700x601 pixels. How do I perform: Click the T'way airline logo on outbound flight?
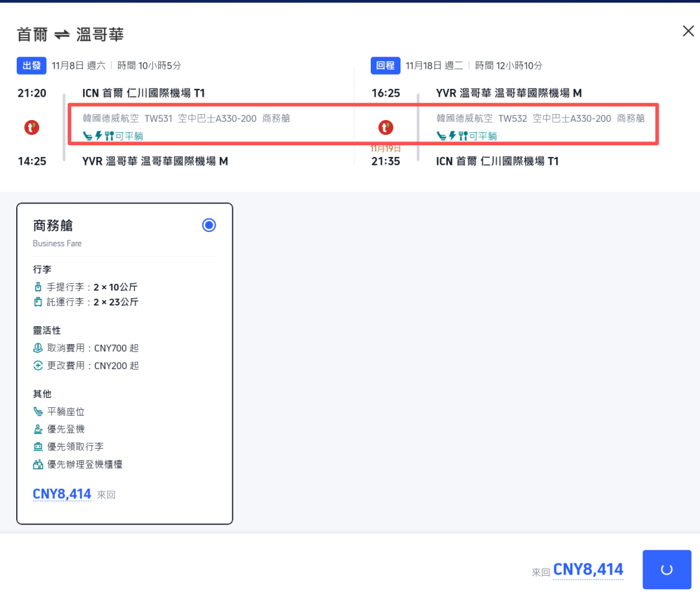32,128
